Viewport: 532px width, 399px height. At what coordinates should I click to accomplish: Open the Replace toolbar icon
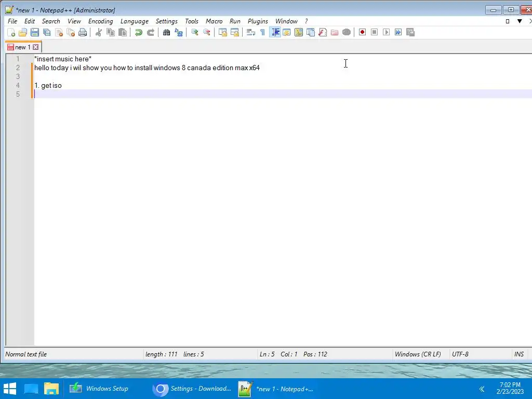pos(179,32)
